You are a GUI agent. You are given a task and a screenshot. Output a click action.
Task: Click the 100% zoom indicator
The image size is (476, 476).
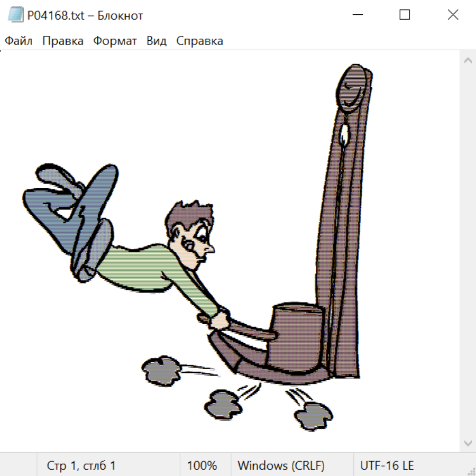(x=202, y=466)
